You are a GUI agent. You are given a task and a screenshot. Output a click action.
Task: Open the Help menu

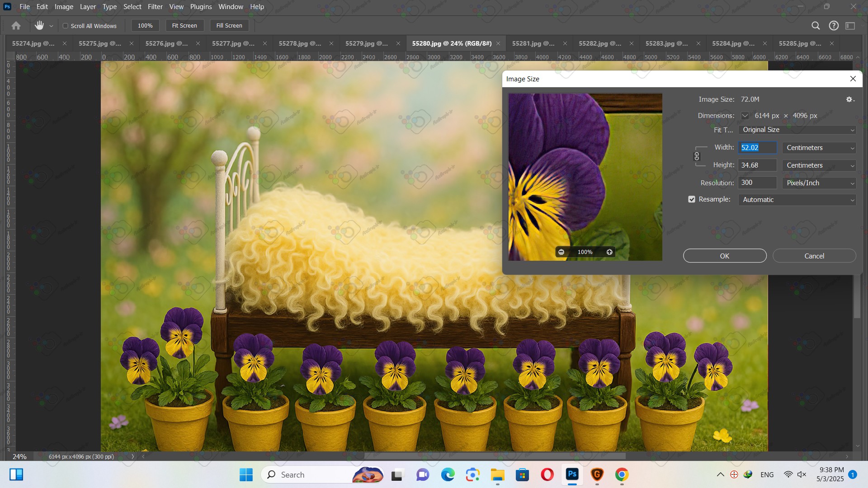coord(257,7)
